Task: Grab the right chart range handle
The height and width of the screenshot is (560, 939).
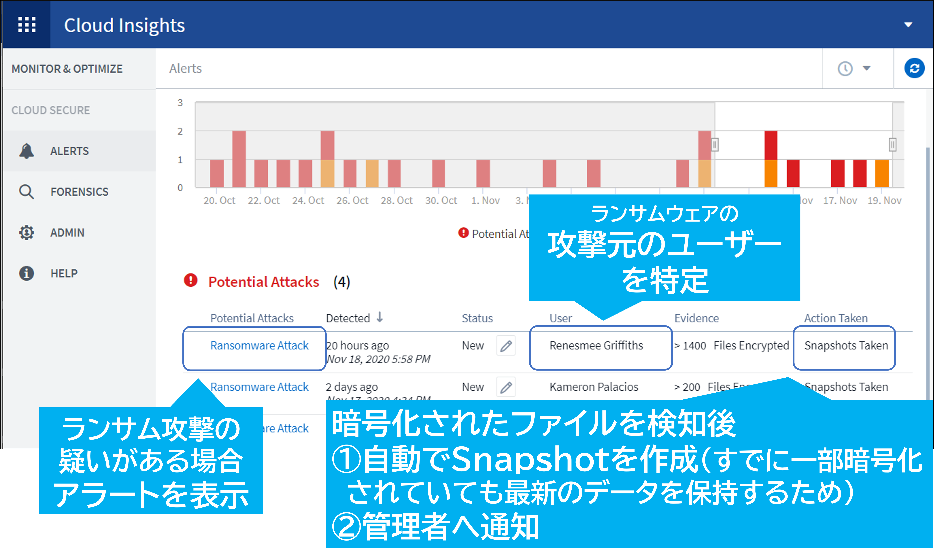Action: click(892, 145)
